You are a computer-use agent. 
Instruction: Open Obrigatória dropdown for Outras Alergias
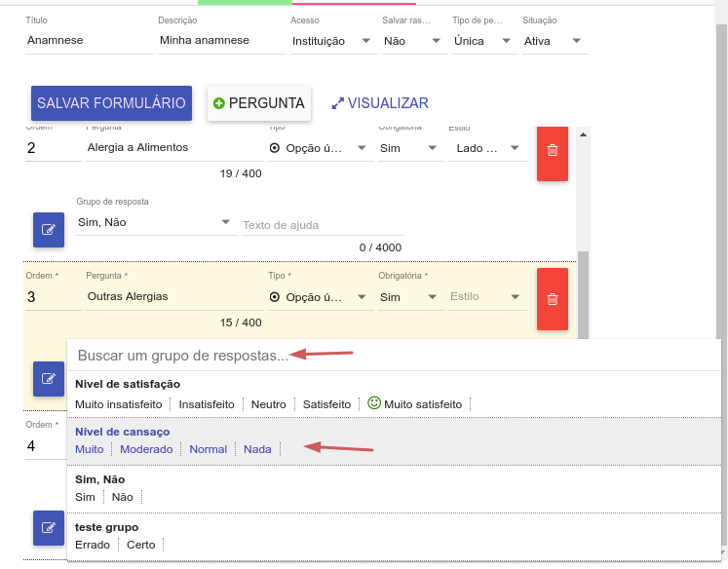pos(411,297)
